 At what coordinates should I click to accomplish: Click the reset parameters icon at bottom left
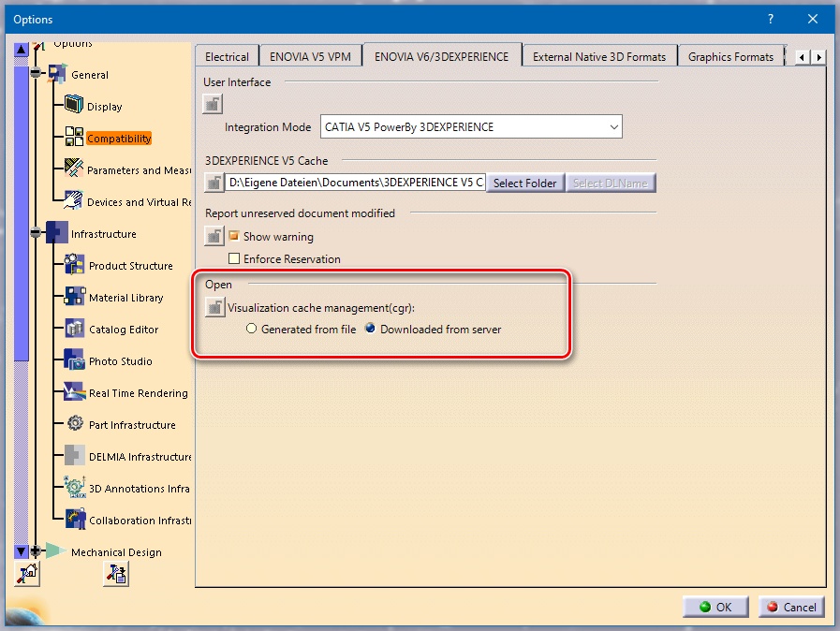(x=27, y=574)
